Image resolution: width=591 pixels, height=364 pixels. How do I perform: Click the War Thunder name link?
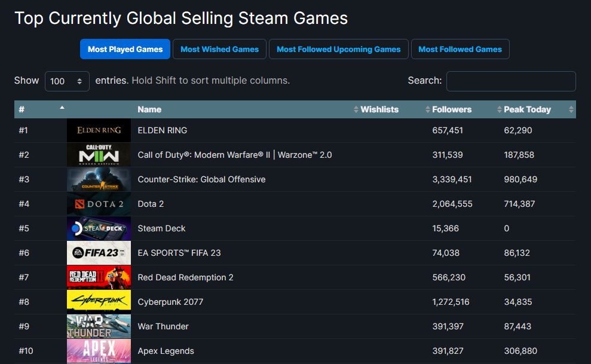pyautogui.click(x=163, y=326)
